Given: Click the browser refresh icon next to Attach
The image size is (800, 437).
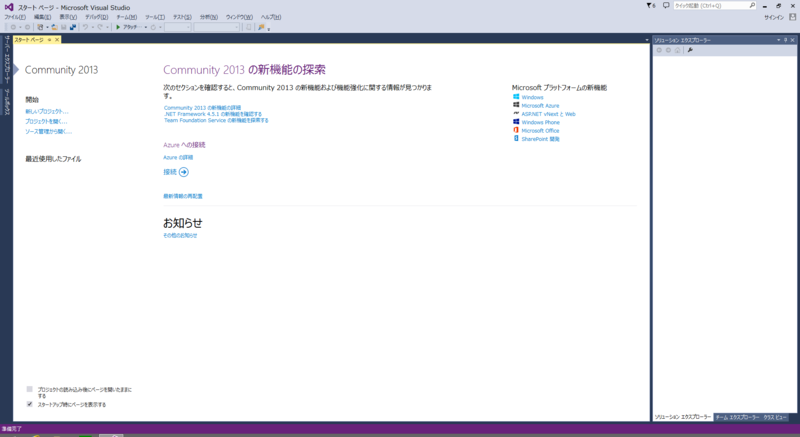Looking at the screenshot, I should coord(153,27).
